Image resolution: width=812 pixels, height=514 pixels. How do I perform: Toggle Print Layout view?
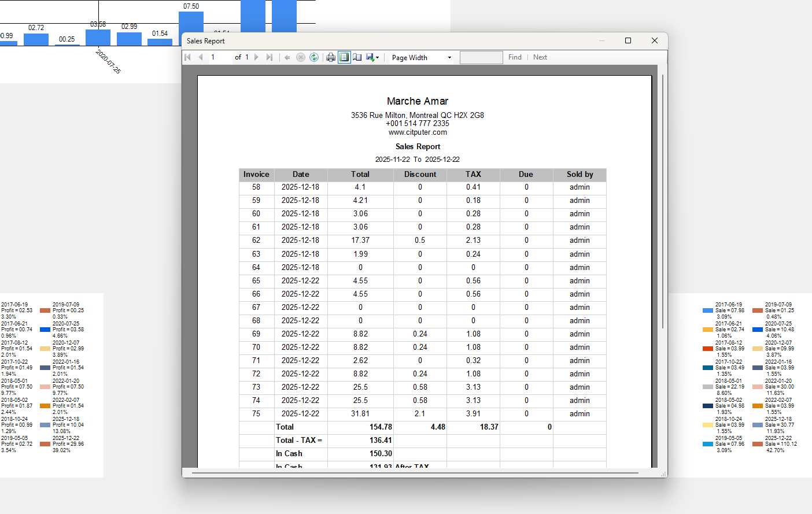(x=344, y=57)
